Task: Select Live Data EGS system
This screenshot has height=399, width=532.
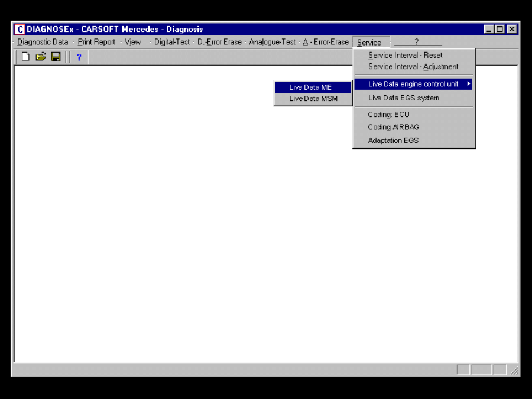Action: point(404,98)
